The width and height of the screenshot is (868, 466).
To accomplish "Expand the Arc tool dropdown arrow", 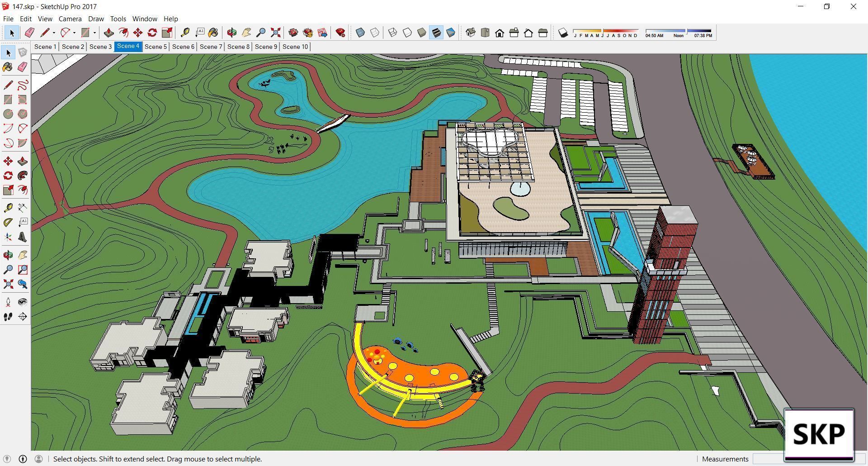I will click(74, 33).
